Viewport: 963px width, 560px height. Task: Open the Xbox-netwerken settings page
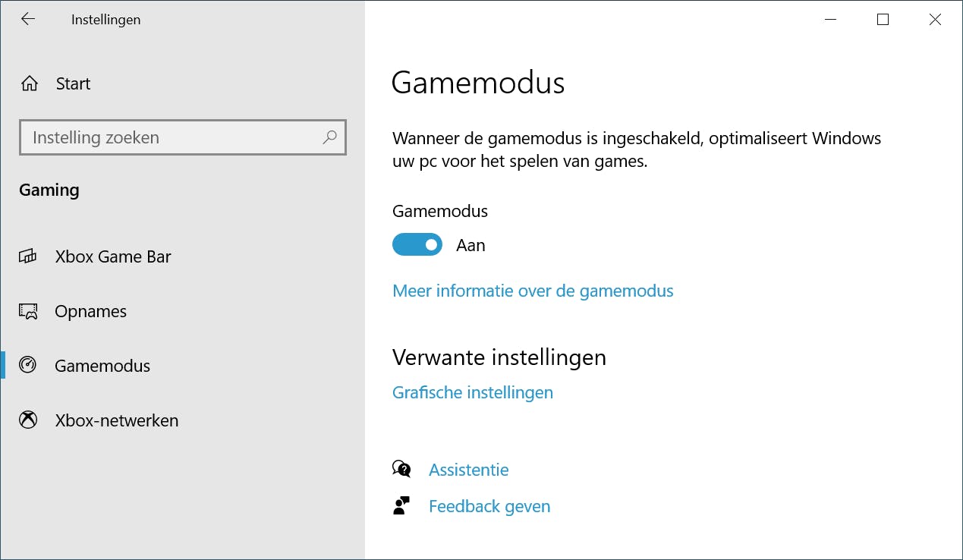click(x=116, y=420)
